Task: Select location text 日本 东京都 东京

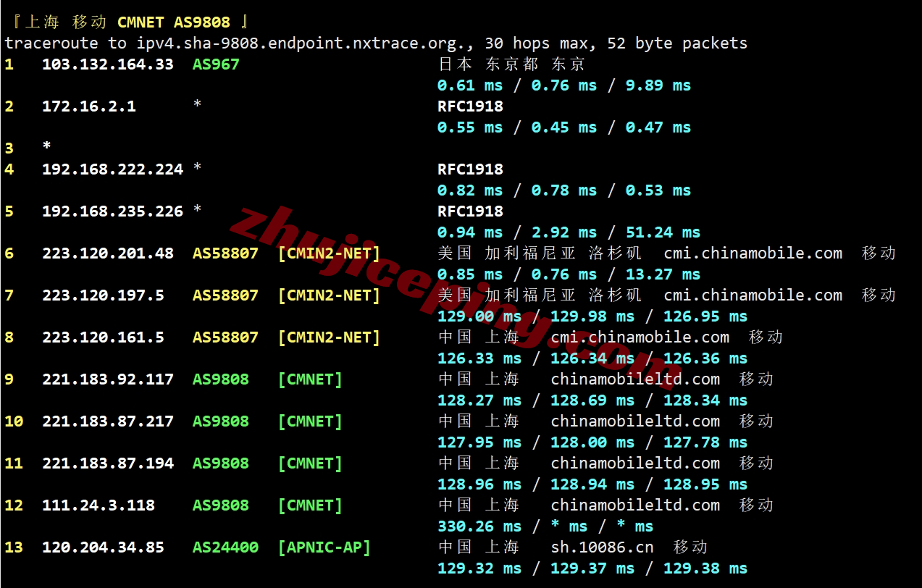Action: point(511,64)
